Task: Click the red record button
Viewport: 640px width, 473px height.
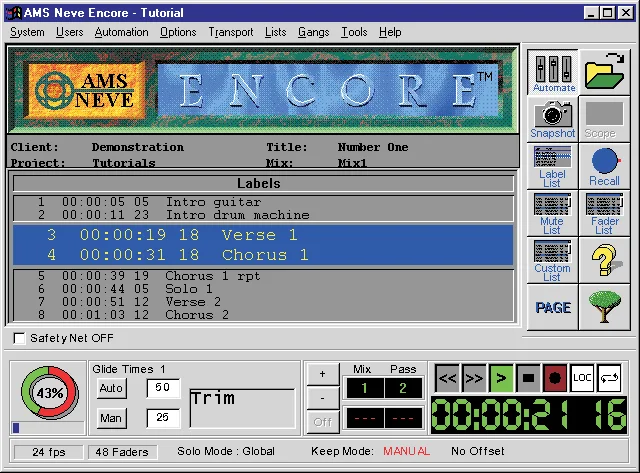Action: point(555,378)
